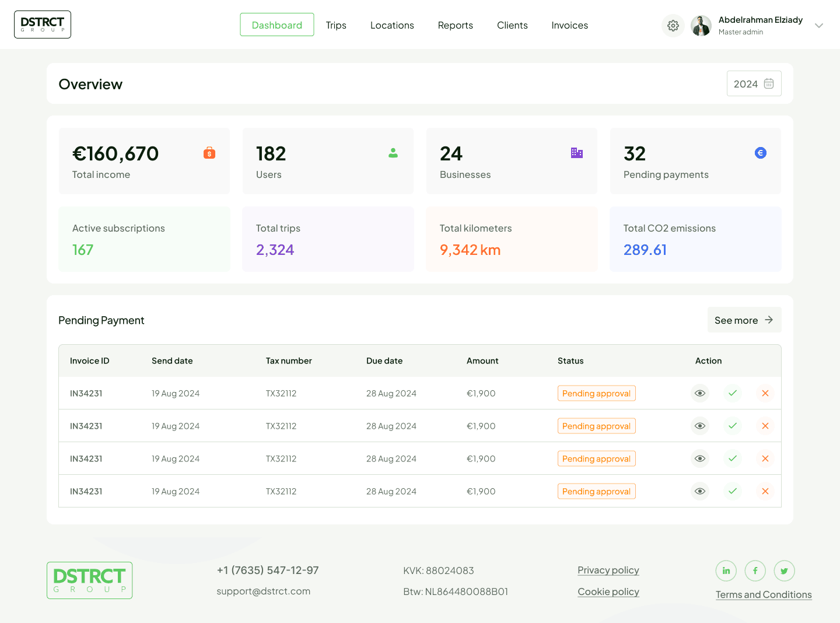Image resolution: width=840 pixels, height=623 pixels.
Task: View the second row invoice with eye icon
Action: [x=700, y=426]
